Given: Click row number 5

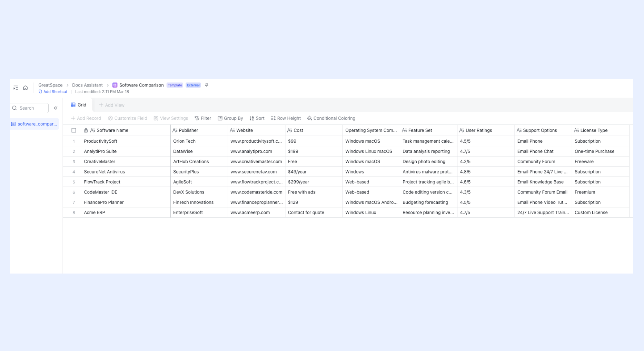Looking at the screenshot, I should coord(73,182).
